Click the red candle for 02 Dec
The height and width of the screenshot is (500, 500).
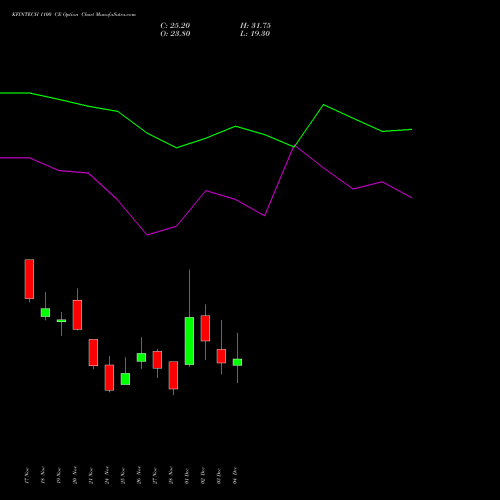pyautogui.click(x=205, y=328)
